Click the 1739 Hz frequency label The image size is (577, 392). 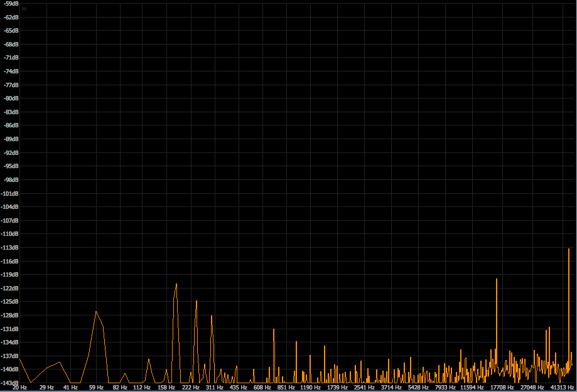tap(337, 387)
